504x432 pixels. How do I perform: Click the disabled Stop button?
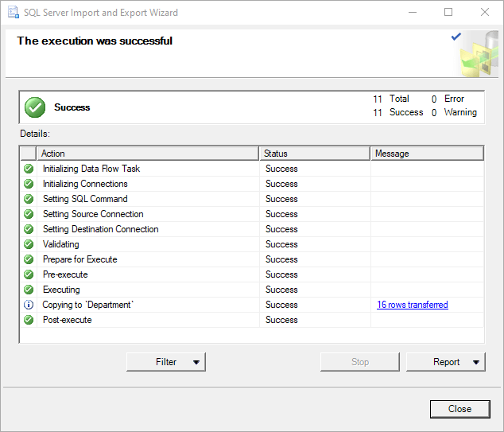tap(360, 362)
